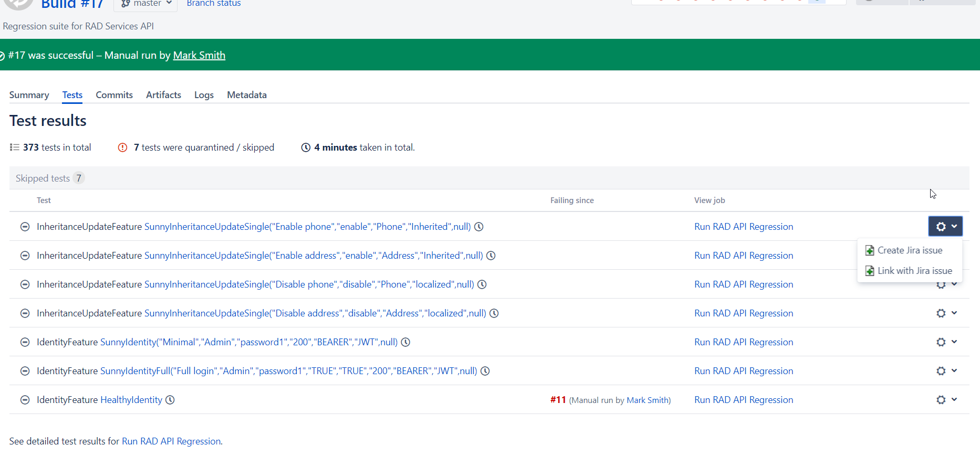Click the Skipped tests header bar
980x456 pixels.
[489, 178]
